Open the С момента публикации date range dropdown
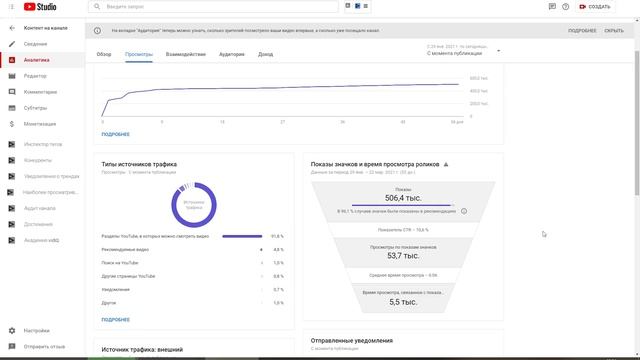Screen dimensions: 640x360 click(x=464, y=51)
